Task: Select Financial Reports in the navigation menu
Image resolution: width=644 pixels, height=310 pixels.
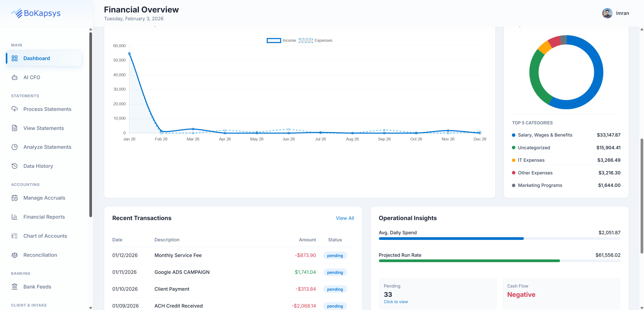Action: tap(44, 217)
